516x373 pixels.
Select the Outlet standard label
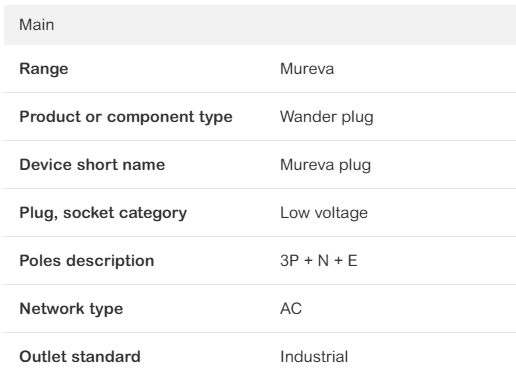(x=80, y=357)
